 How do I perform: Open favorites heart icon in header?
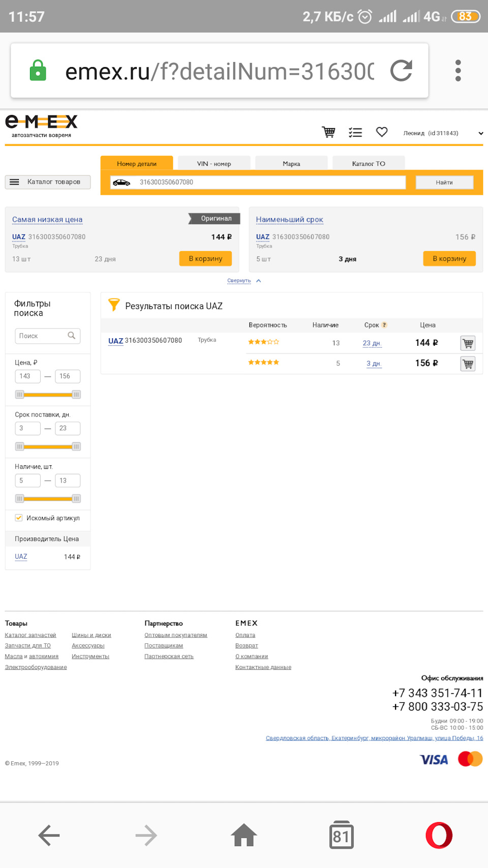tap(382, 132)
